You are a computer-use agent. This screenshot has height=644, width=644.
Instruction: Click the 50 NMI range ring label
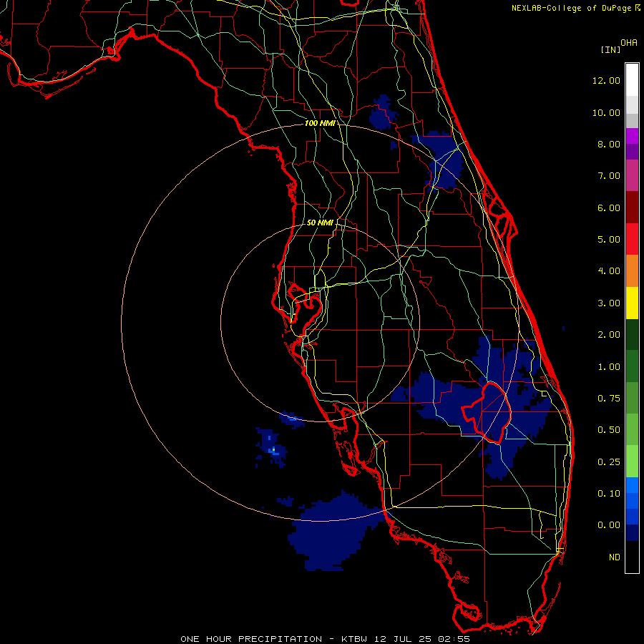[320, 223]
